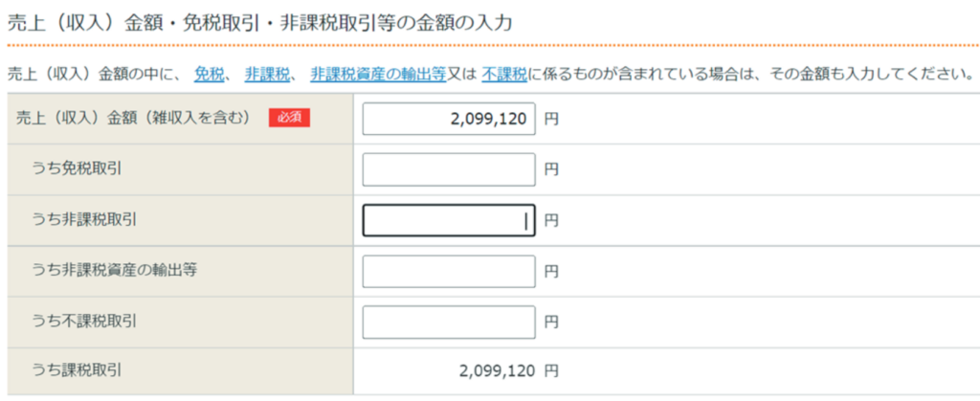Click the 売上（収入）金額（雑収入を含む） row label
This screenshot has width=980, height=401.
click(134, 118)
